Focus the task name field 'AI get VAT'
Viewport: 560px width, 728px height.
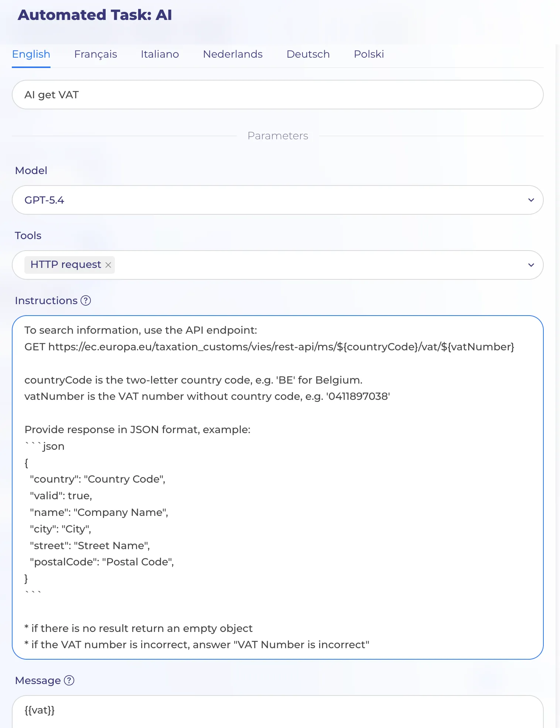pos(278,95)
